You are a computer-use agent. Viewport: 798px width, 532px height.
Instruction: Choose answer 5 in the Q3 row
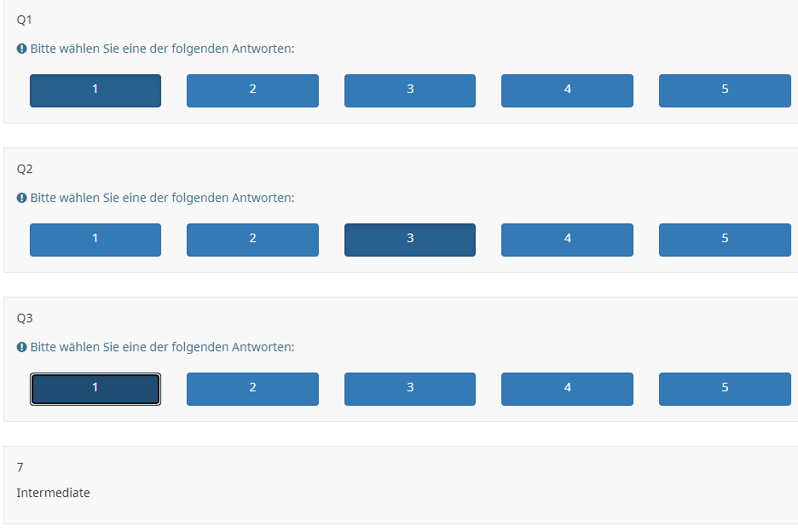click(725, 389)
